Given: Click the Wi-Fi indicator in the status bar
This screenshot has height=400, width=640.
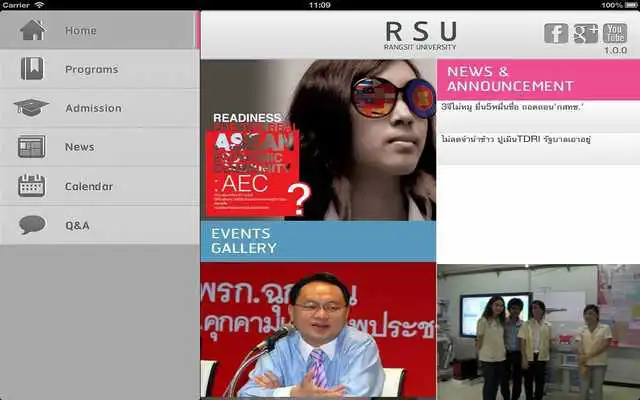Looking at the screenshot, I should (x=39, y=5).
